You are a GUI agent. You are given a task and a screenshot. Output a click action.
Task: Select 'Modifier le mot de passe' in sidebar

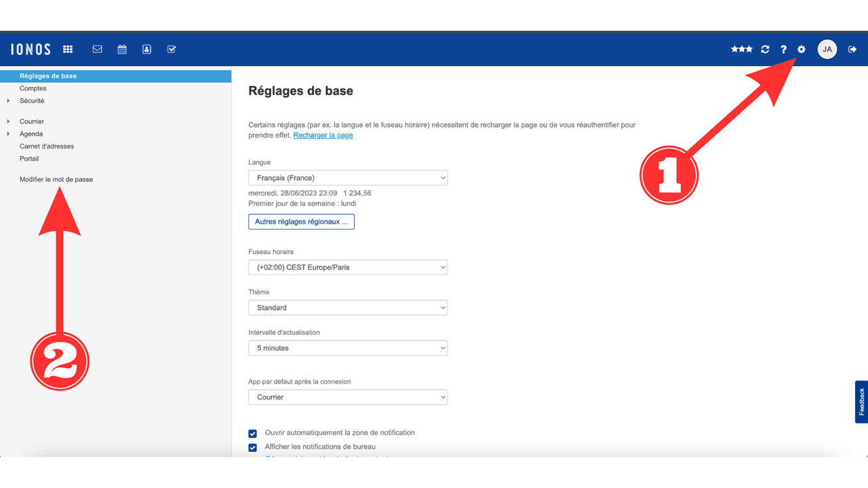56,180
